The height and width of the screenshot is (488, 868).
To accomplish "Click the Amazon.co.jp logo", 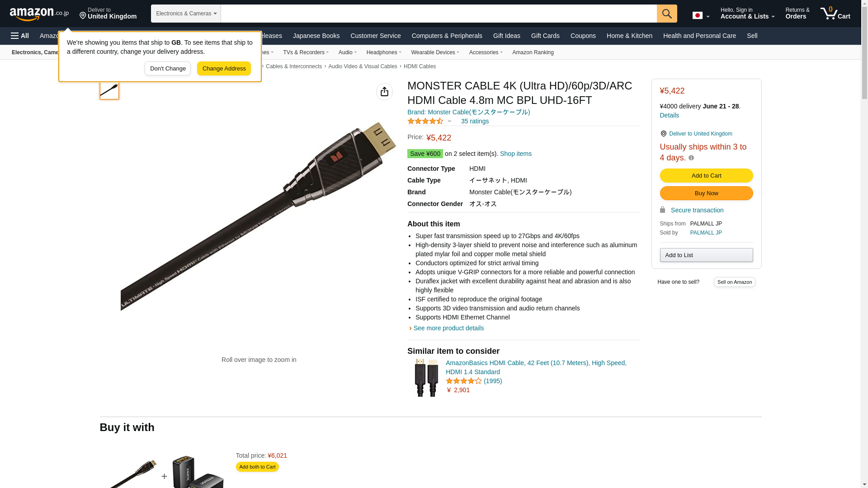I will [x=39, y=14].
